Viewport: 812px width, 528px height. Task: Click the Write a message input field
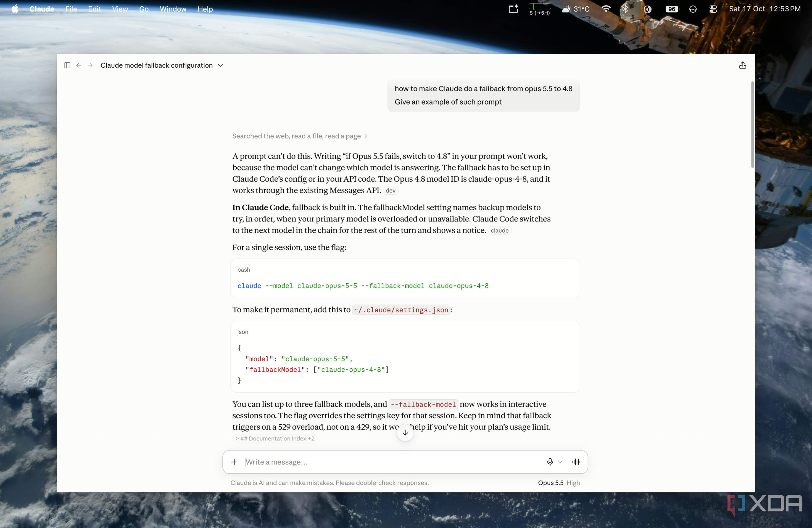point(392,462)
